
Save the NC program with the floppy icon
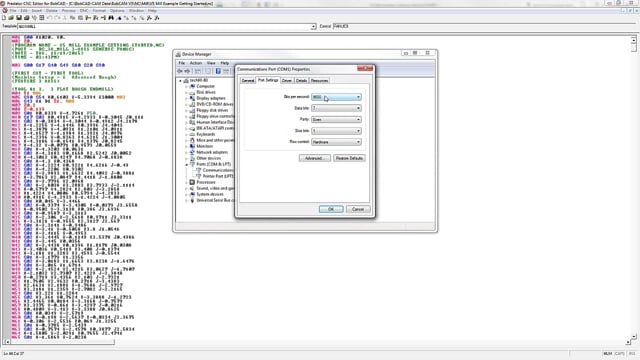point(19,18)
